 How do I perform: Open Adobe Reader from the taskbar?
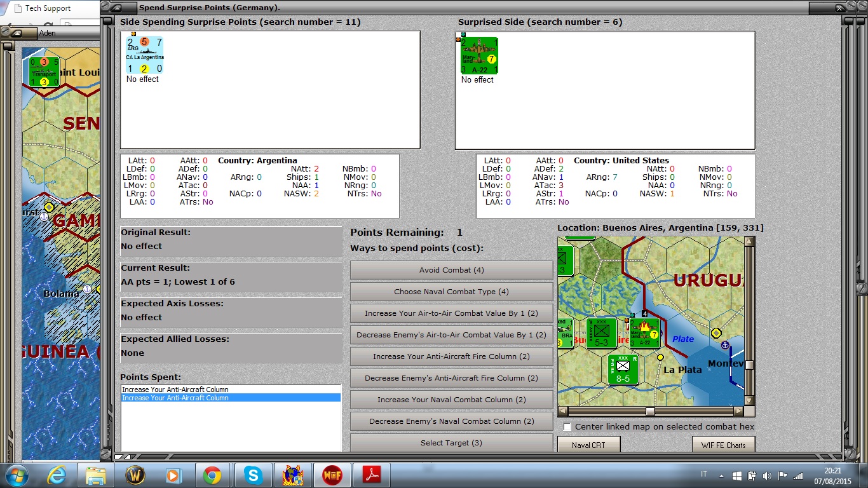point(371,475)
